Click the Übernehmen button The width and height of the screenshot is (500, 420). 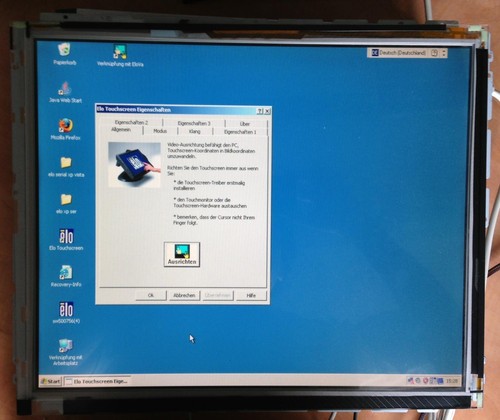pyautogui.click(x=218, y=295)
